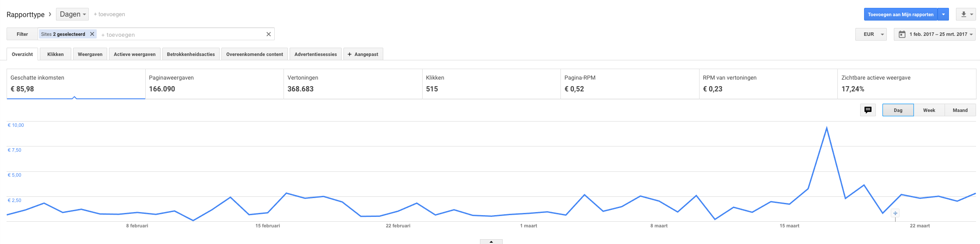Click the '1 maart' axis label

pyautogui.click(x=528, y=226)
